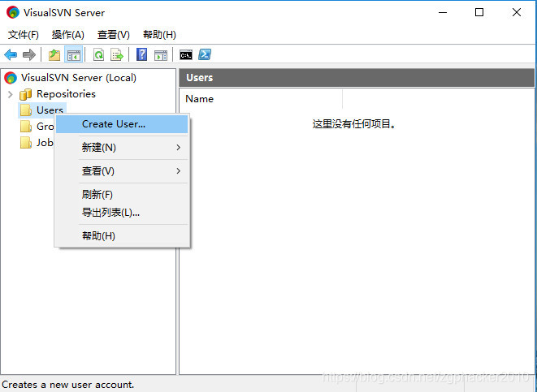This screenshot has width=537, height=392.
Task: Select 新建(N) in the context menu
Action: (122, 148)
